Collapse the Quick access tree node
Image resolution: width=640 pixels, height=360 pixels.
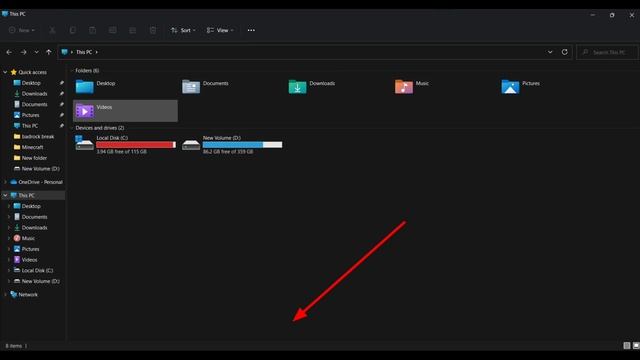pos(5,72)
